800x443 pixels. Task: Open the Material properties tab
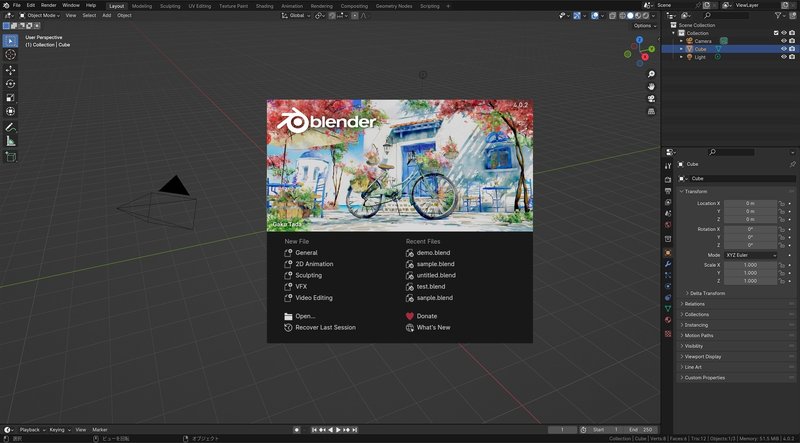click(668, 320)
